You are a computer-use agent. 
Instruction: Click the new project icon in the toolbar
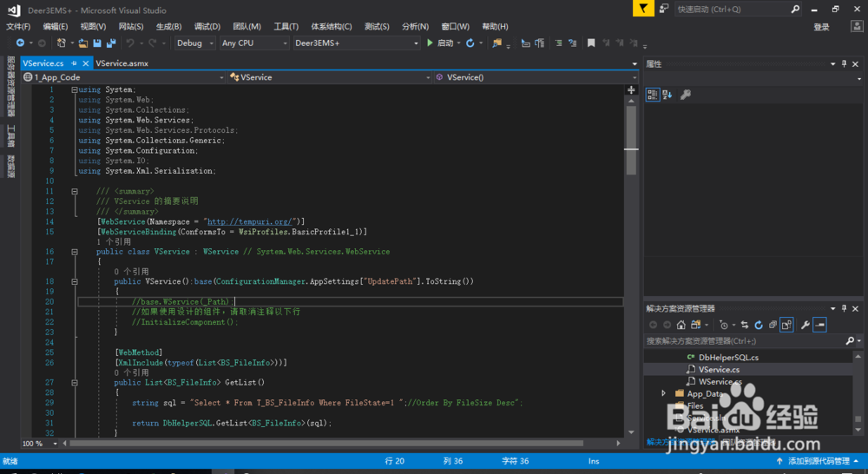point(61,43)
